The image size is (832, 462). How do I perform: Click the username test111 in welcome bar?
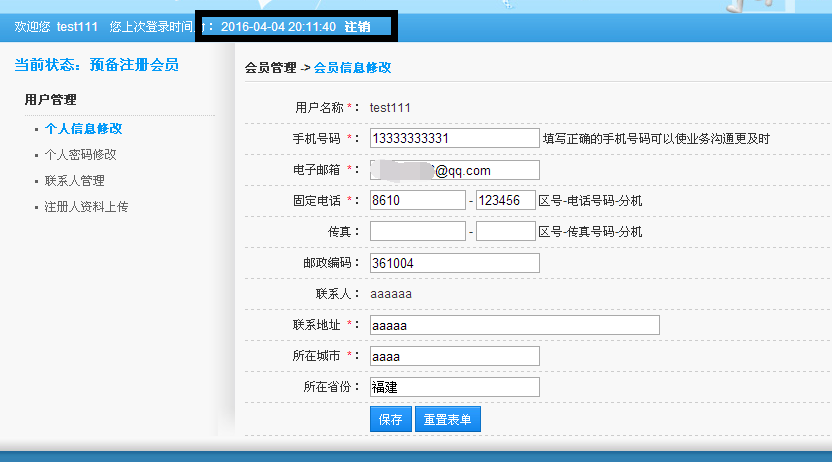[x=77, y=27]
